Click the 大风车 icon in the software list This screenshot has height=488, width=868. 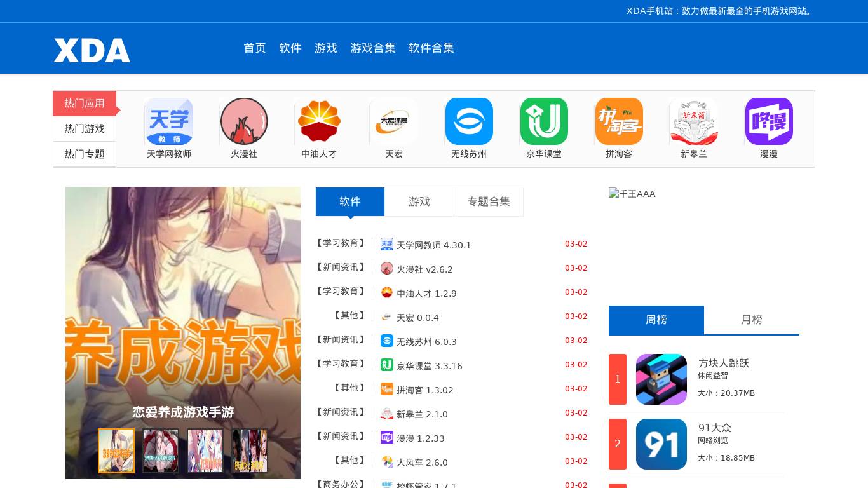(x=387, y=461)
